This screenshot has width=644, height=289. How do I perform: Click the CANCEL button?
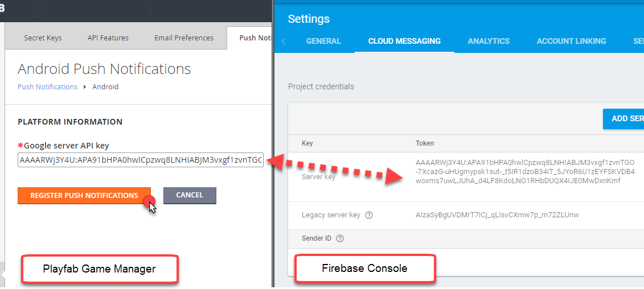(190, 195)
